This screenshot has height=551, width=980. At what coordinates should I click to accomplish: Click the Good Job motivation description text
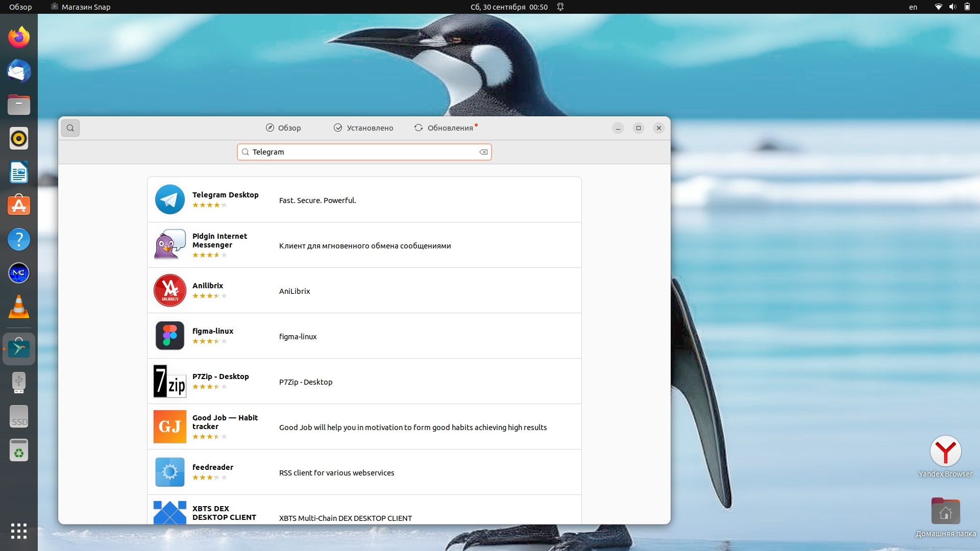click(x=413, y=428)
